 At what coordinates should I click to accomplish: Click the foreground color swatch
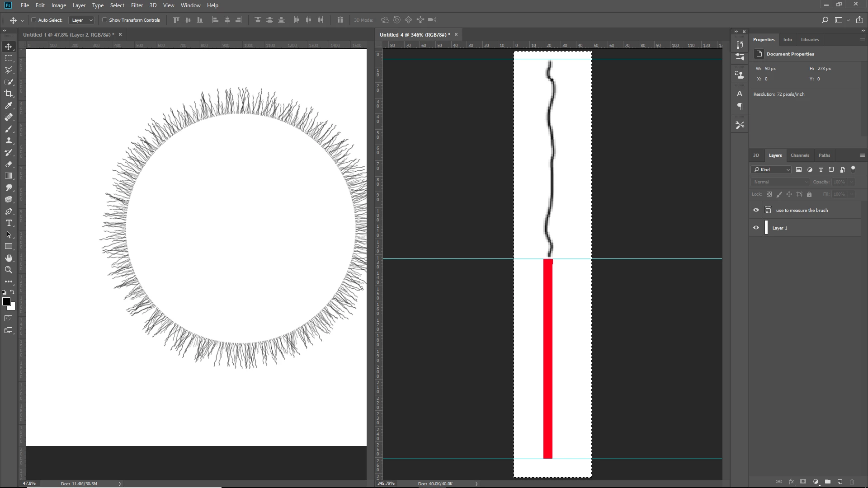coord(6,301)
